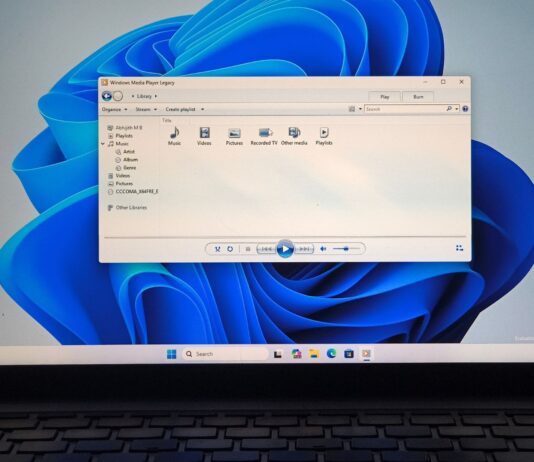The height and width of the screenshot is (462, 534).
Task: Launch Microsoft Edge from the taskbar
Action: coord(331,354)
